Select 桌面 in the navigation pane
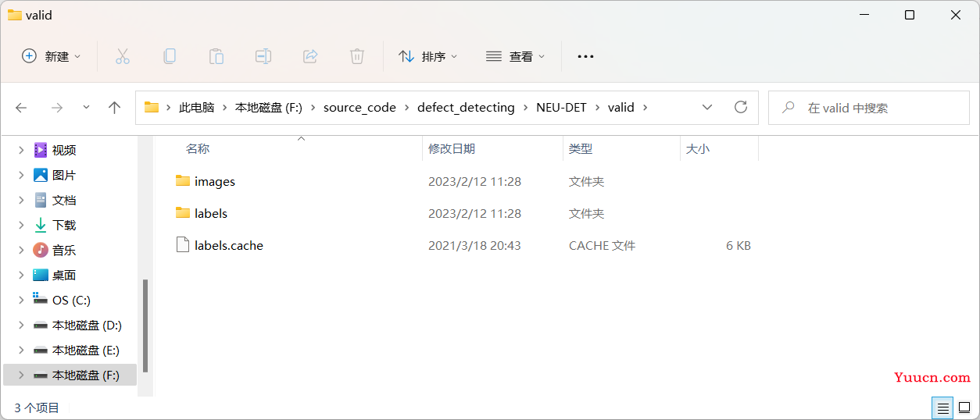The width and height of the screenshot is (980, 420). (64, 275)
